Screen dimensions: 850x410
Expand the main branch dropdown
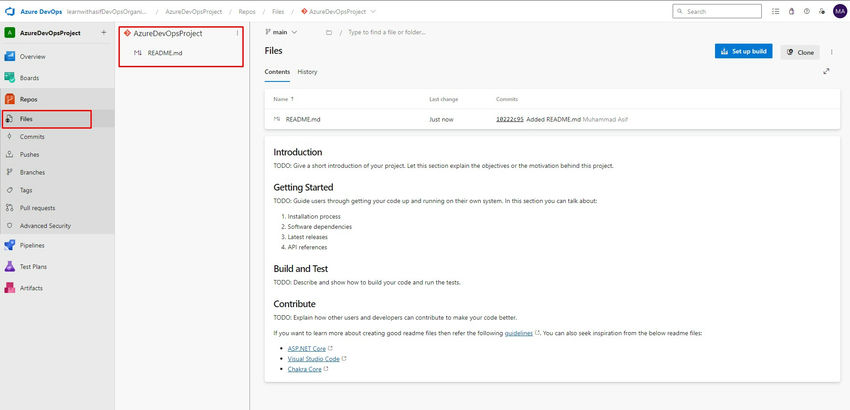tap(283, 32)
